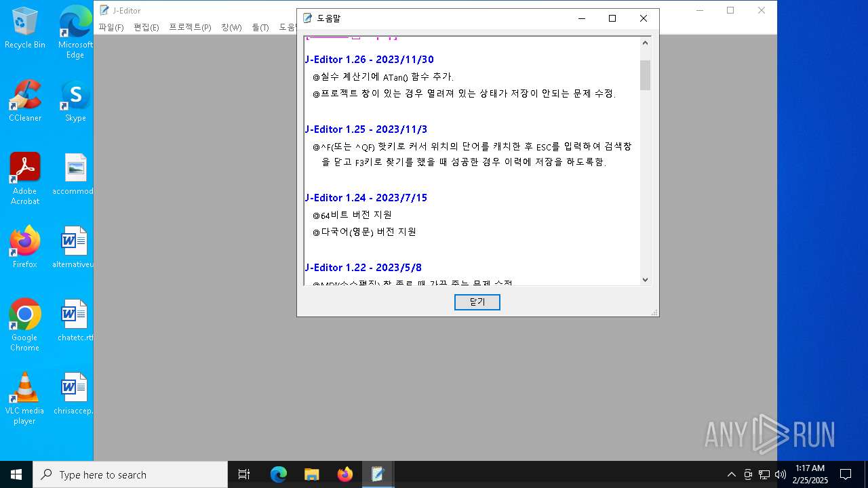Launch Edge from the taskbar

(279, 474)
